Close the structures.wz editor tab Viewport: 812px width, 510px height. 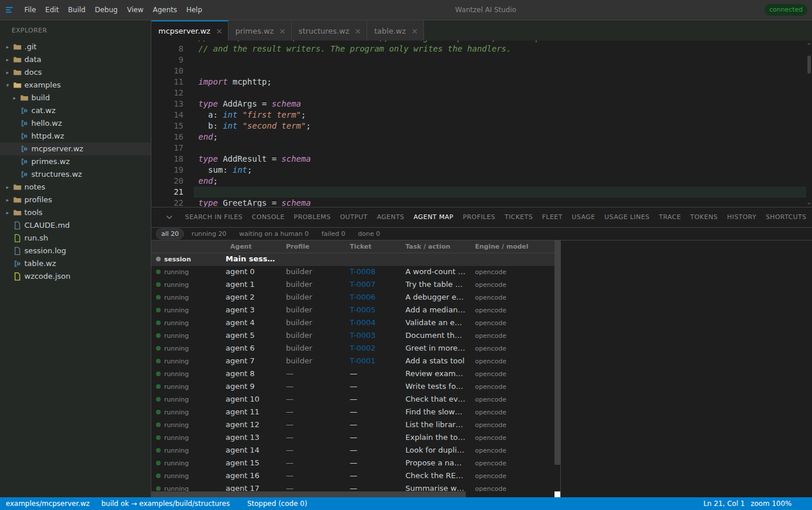click(358, 31)
